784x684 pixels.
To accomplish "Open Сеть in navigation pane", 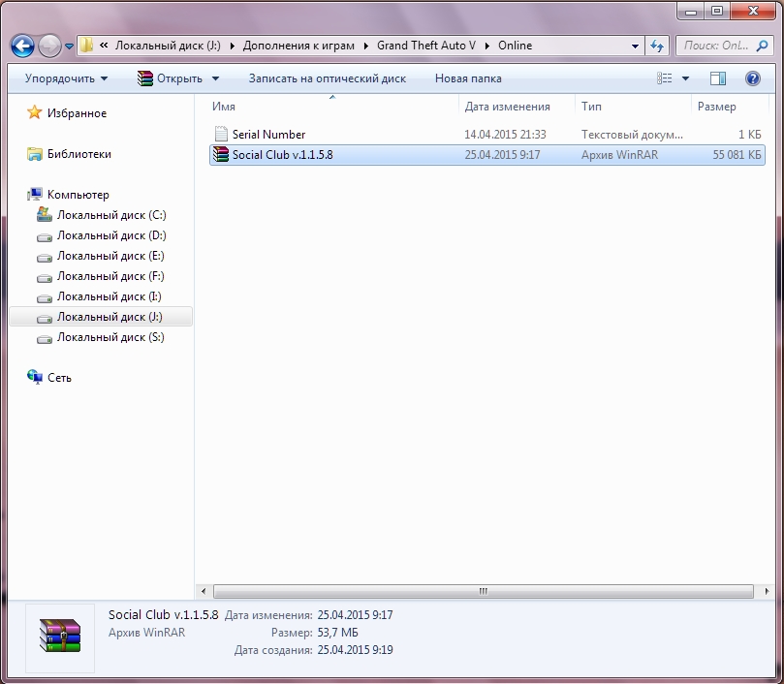I will click(59, 378).
